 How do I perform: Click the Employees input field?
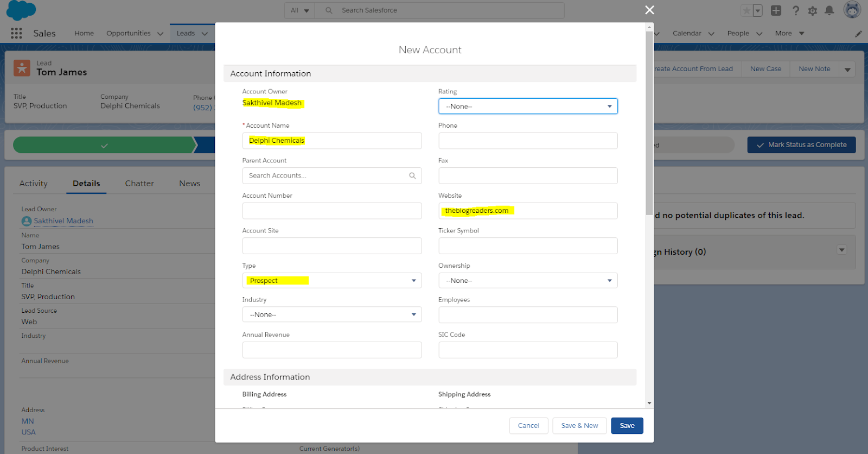[x=528, y=315]
